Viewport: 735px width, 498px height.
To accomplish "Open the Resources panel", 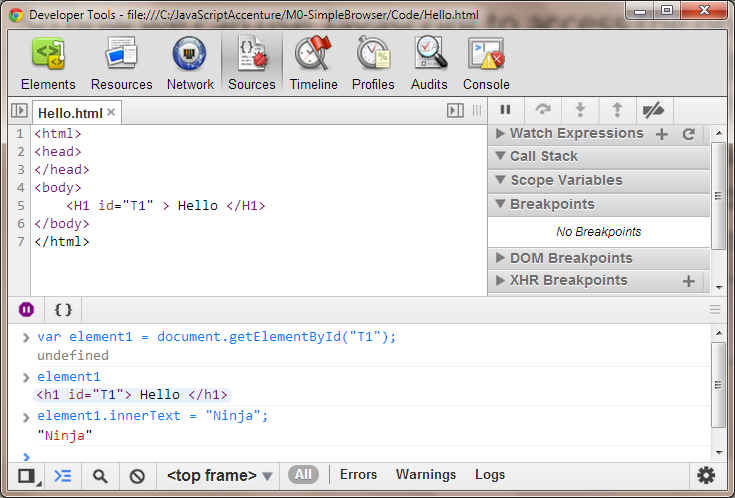I will pos(121,64).
